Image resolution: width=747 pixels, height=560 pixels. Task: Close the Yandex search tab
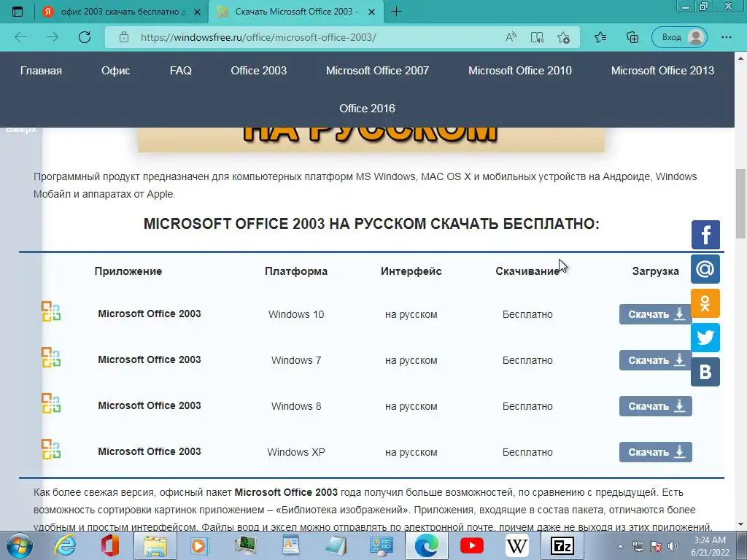coord(197,12)
